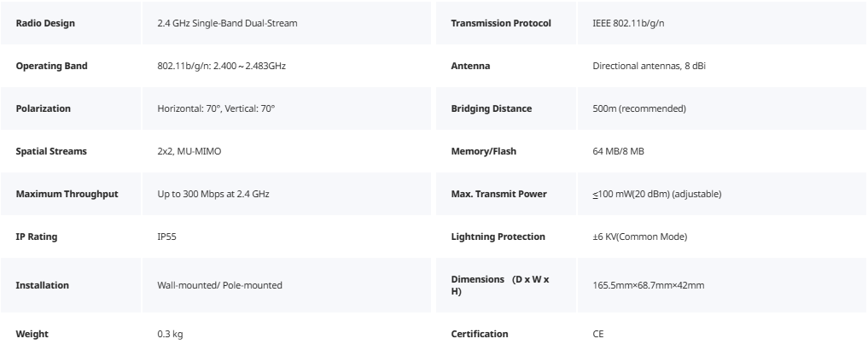Select Wall-mounted/ Pole-mounted installation text
868x362 pixels.
219,285
